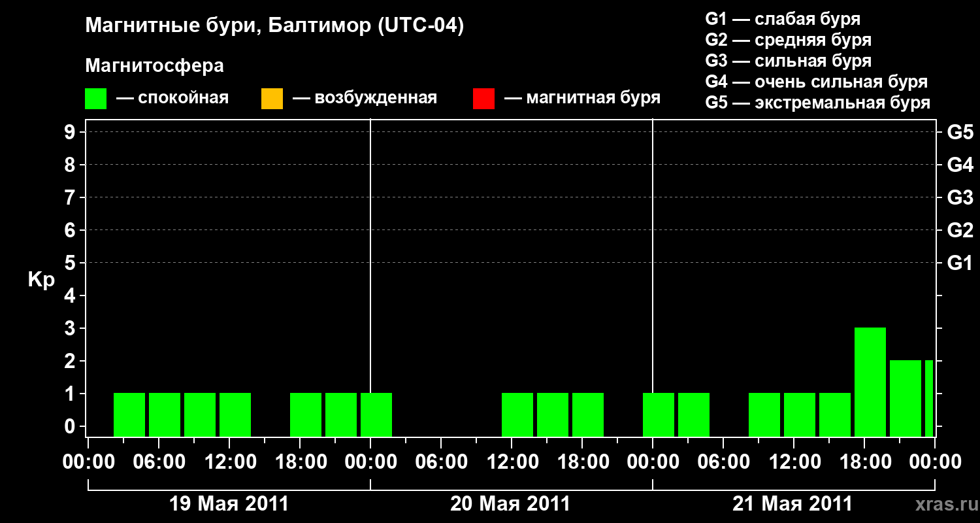Image resolution: width=980 pixels, height=523 pixels.
Task: Click the 'G3 — сильная буря' line
Action: pyautogui.click(x=789, y=61)
